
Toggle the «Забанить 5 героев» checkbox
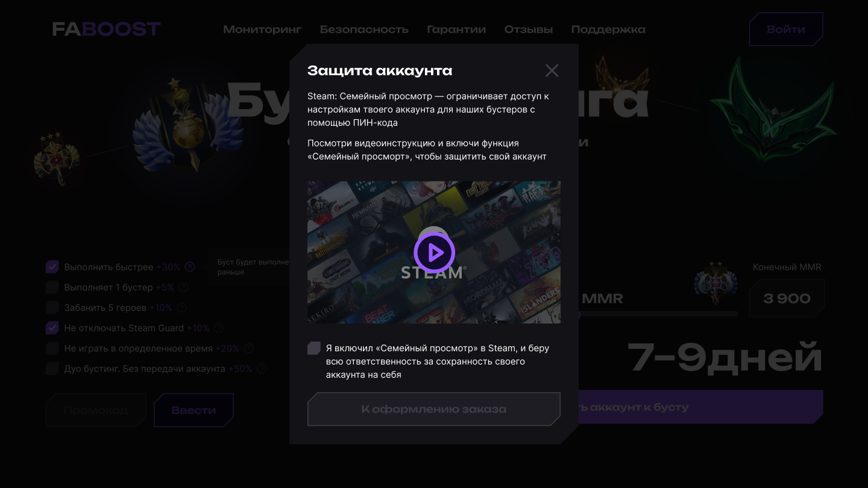(x=52, y=308)
